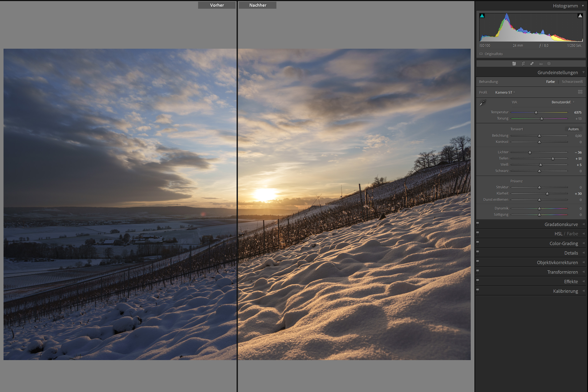Click the Kontrast slider handle

click(x=539, y=142)
